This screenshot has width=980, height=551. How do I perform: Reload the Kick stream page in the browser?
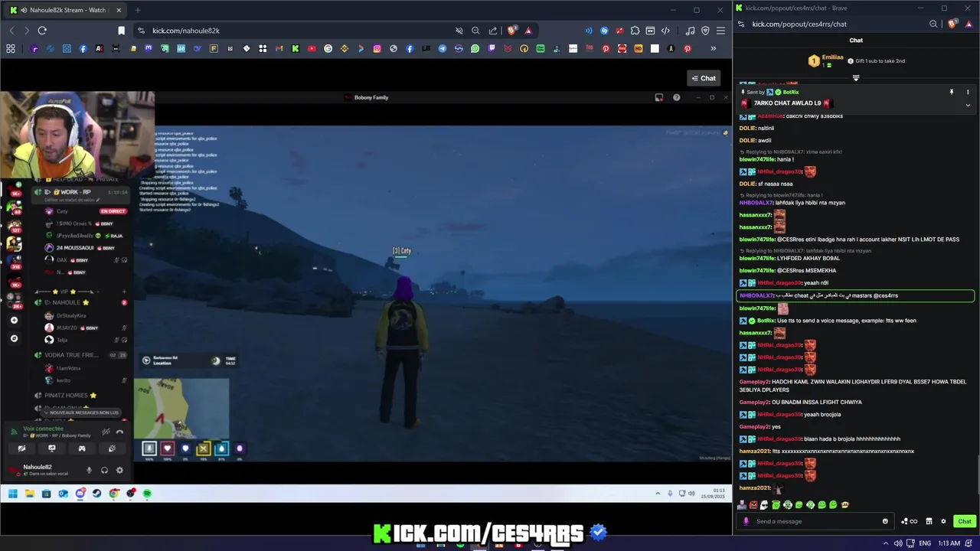point(42,31)
